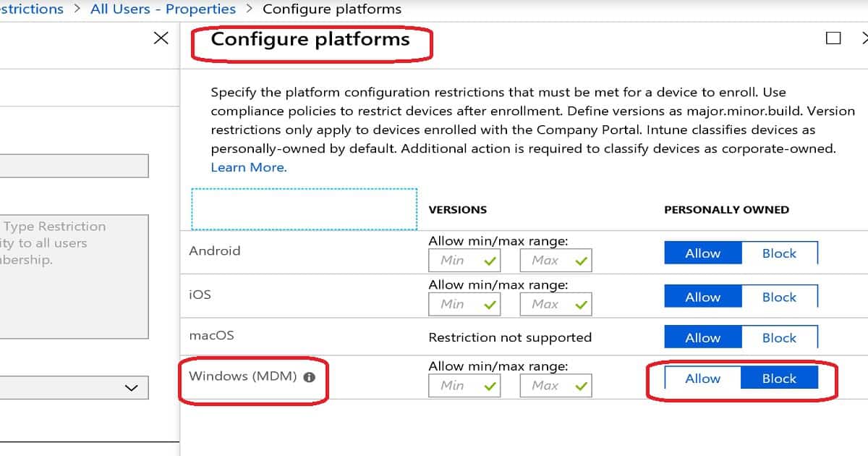This screenshot has width=868, height=456.
Task: Close the left properties blade with the X icon
Action: (x=161, y=38)
